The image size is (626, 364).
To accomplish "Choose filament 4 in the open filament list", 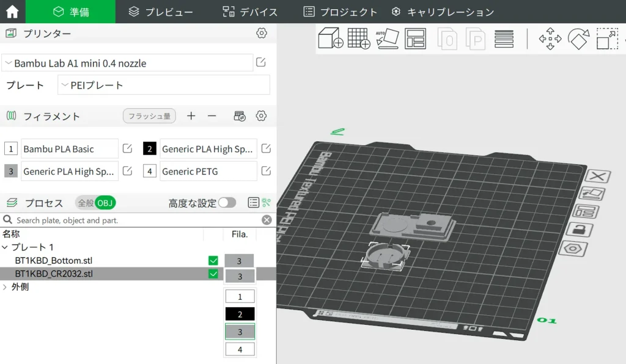I will click(240, 349).
